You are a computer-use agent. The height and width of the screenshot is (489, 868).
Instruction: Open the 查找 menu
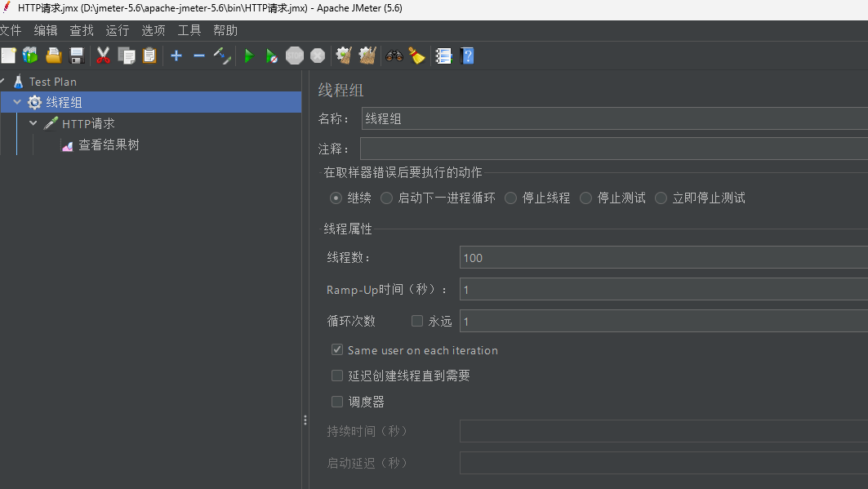(x=82, y=30)
